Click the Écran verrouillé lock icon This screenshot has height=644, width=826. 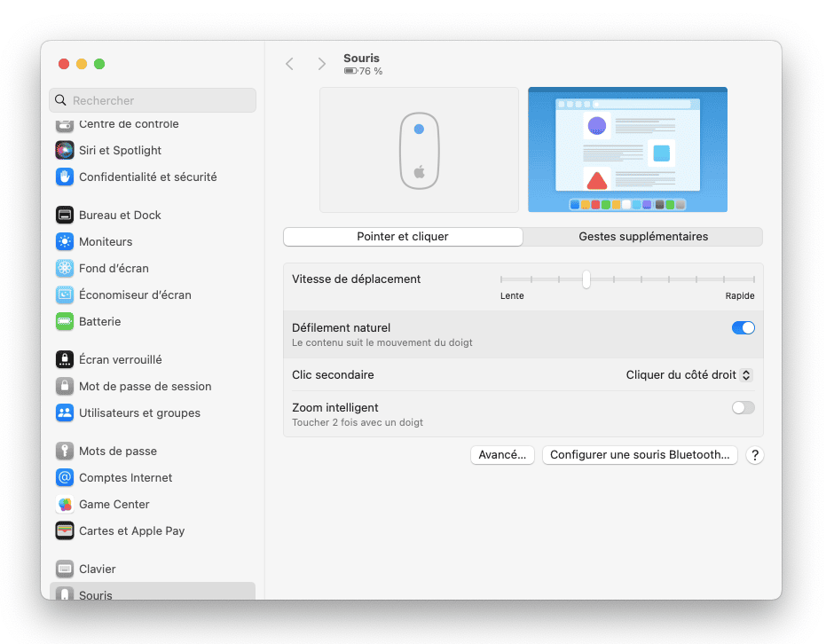(x=65, y=359)
